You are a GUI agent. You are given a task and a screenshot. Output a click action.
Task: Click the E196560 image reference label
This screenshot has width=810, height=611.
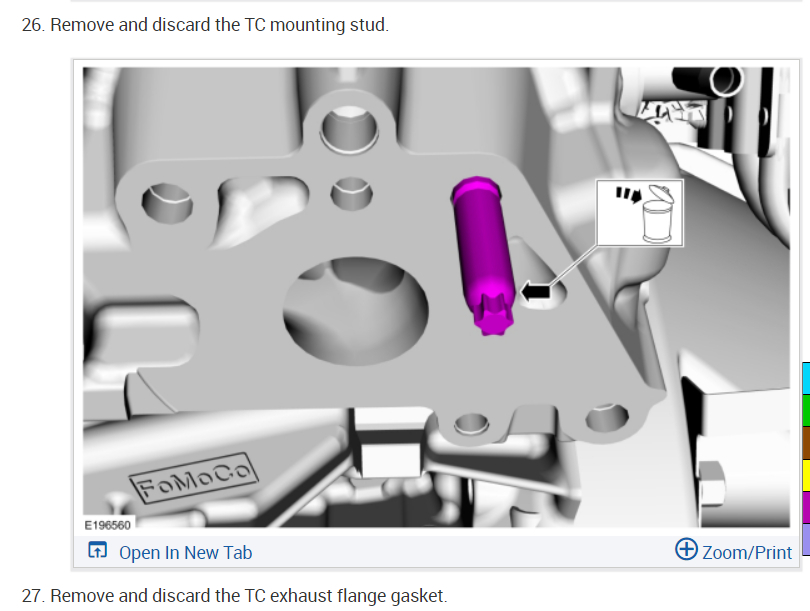[107, 525]
